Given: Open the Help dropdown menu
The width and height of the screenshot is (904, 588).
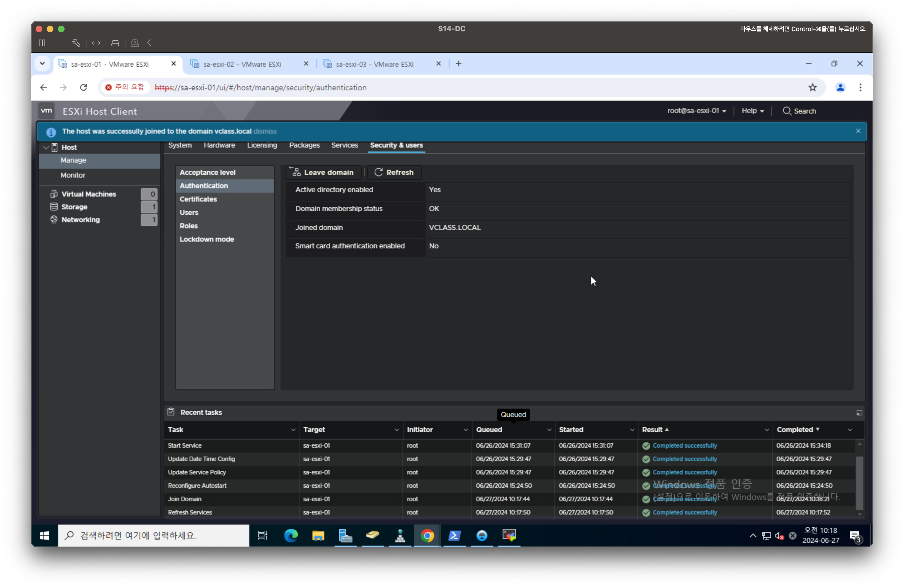Looking at the screenshot, I should (x=752, y=111).
